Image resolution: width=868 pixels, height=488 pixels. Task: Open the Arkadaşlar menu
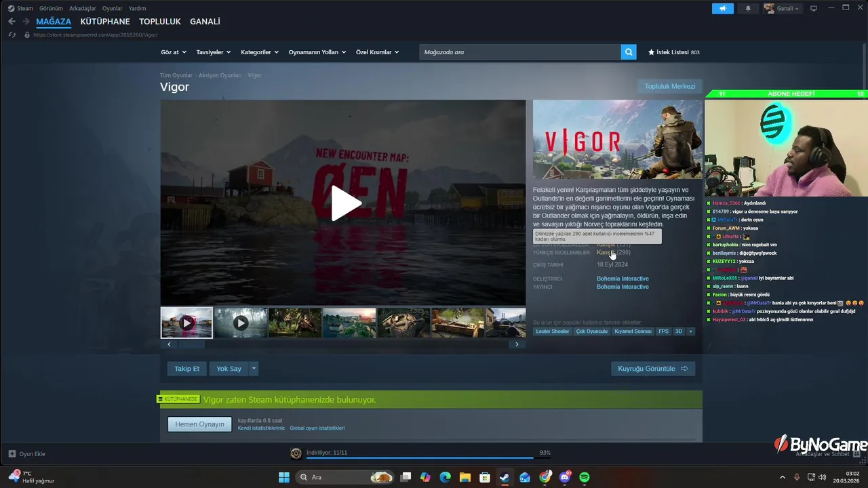tap(83, 8)
